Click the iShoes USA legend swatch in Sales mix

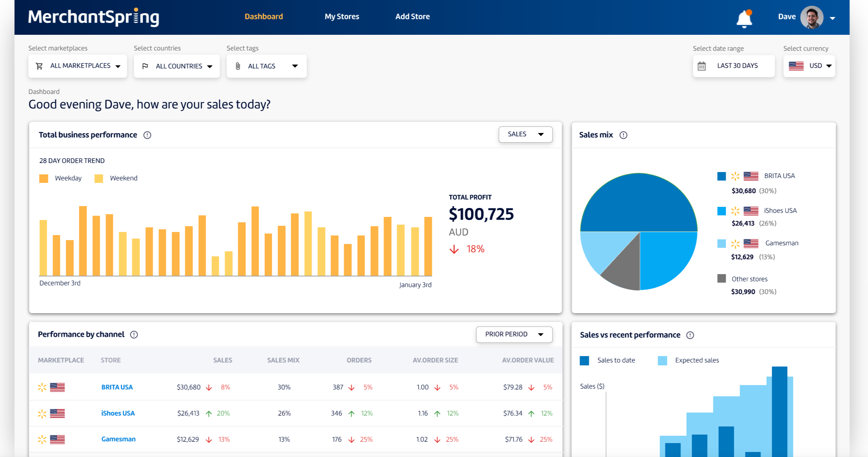click(x=721, y=211)
